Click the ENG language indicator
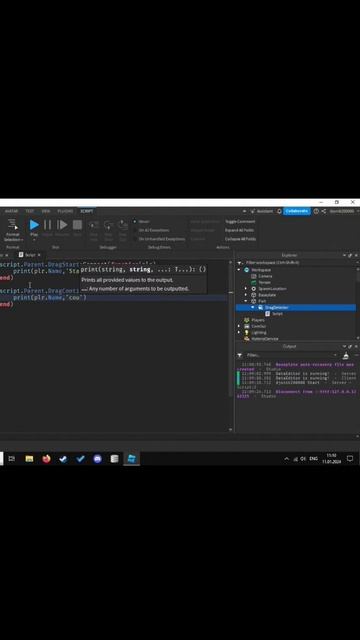This screenshot has height=640, width=360. point(313,459)
